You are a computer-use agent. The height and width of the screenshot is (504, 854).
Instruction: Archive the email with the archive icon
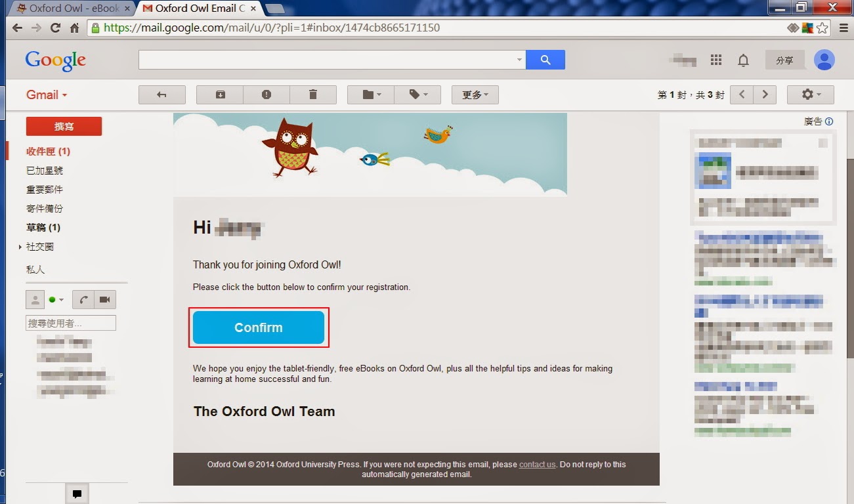220,94
